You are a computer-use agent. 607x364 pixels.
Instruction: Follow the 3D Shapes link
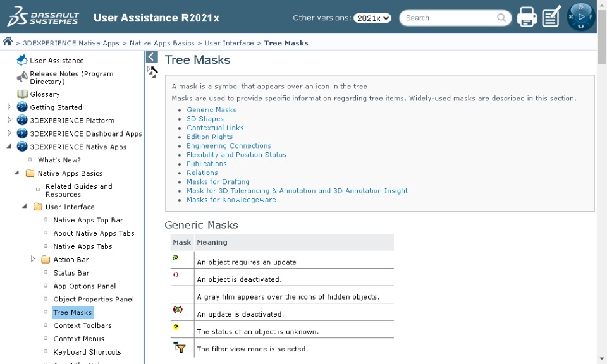click(205, 119)
